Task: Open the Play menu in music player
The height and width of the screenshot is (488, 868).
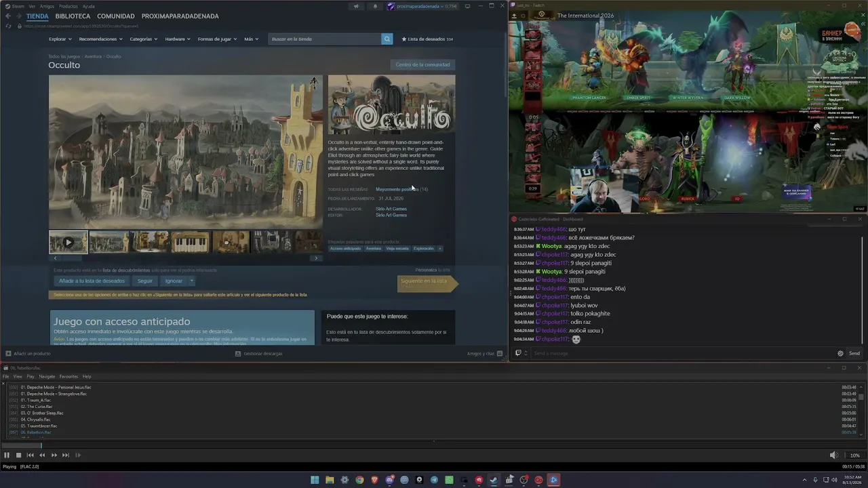Action: (x=31, y=377)
